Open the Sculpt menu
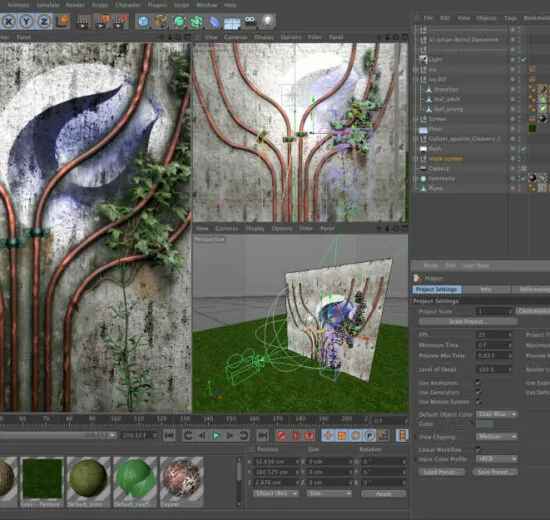The image size is (550, 520). click(100, 5)
